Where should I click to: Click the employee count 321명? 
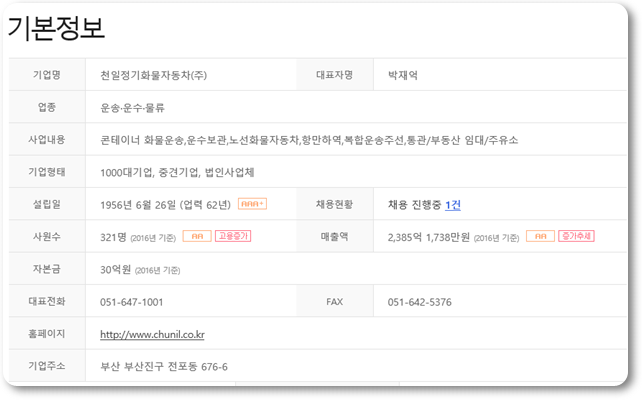pyautogui.click(x=113, y=237)
